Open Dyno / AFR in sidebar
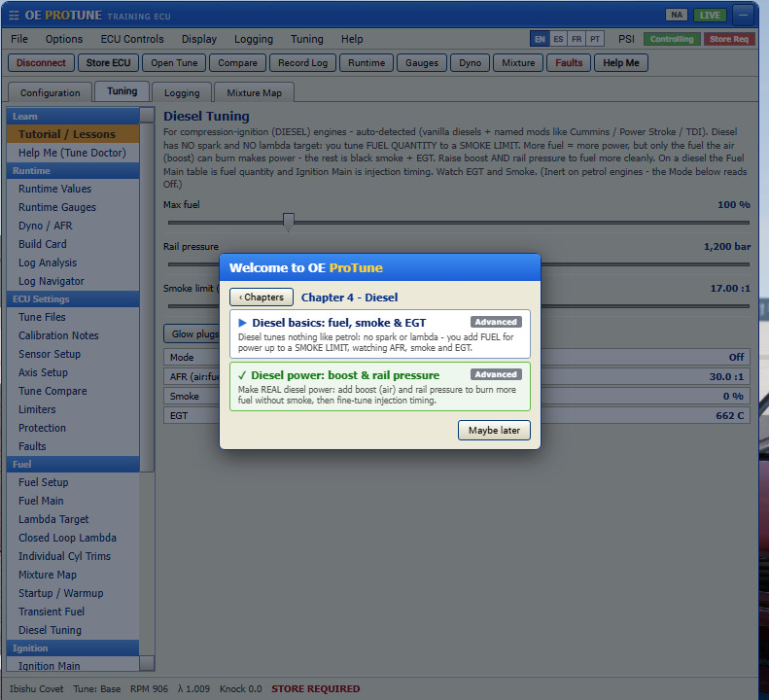This screenshot has height=700, width=769. [73, 226]
